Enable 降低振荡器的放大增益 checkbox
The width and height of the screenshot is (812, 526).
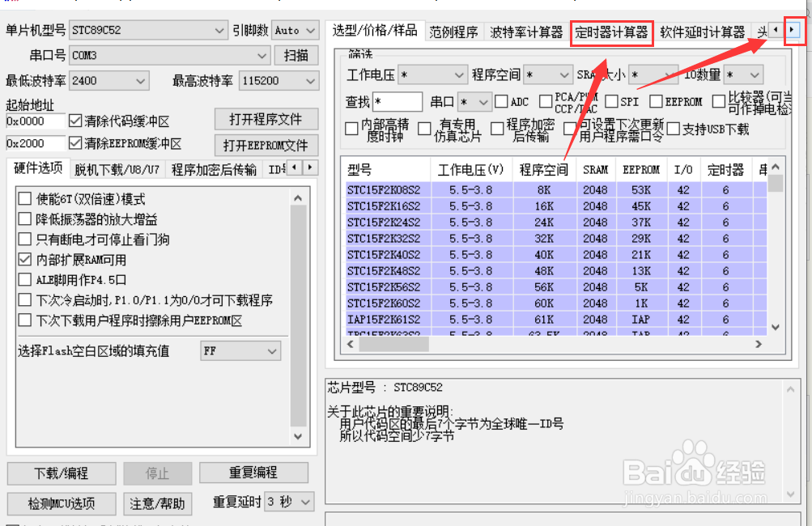point(24,218)
